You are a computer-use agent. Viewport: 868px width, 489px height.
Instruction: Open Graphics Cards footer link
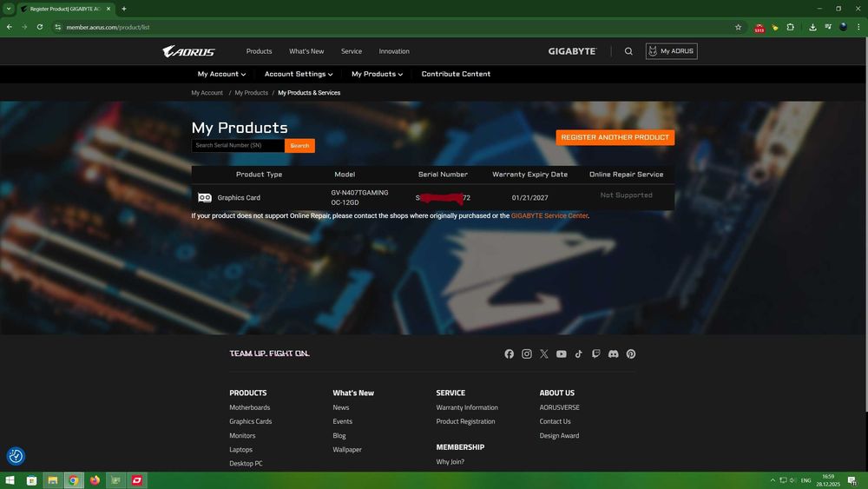251,421
